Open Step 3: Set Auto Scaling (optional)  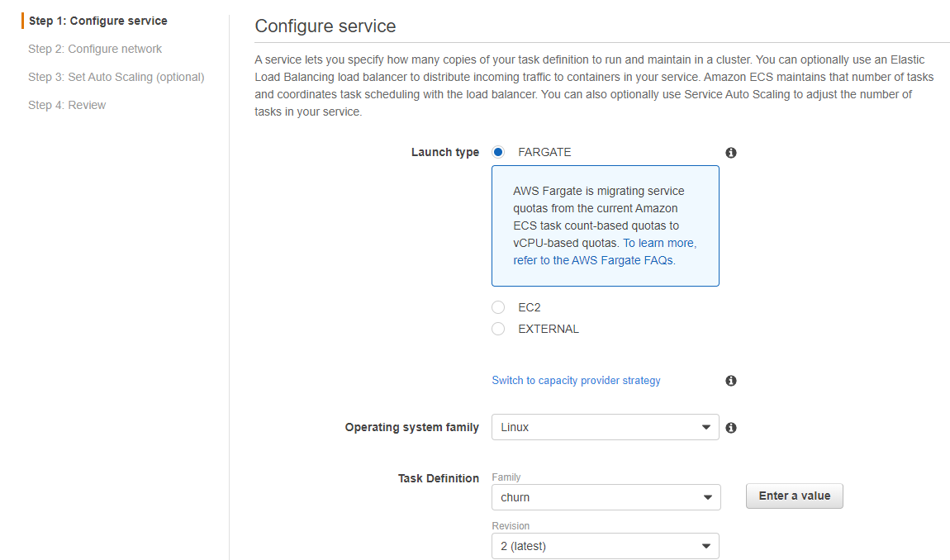pyautogui.click(x=116, y=77)
